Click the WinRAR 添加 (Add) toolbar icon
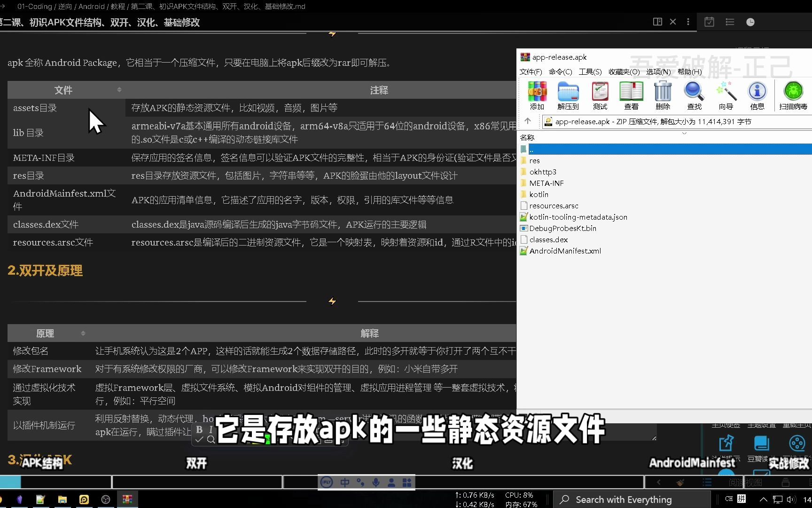Screen dimensions: 812x508 pos(537,95)
